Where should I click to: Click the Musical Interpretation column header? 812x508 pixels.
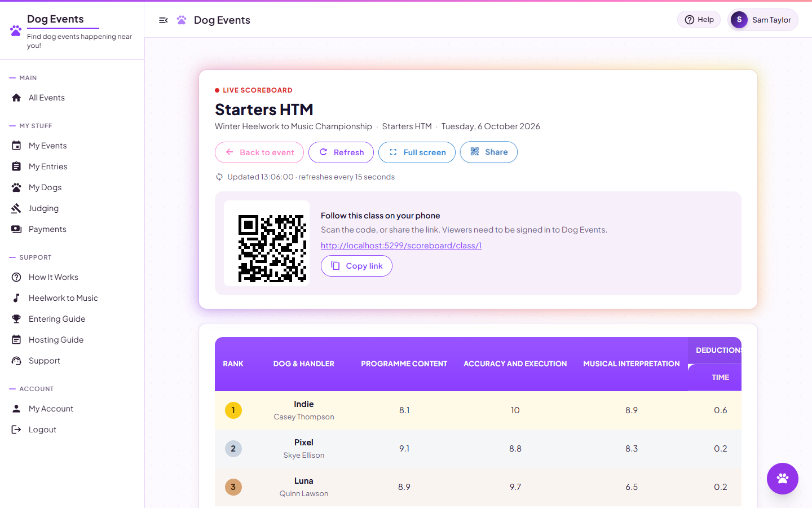point(632,364)
